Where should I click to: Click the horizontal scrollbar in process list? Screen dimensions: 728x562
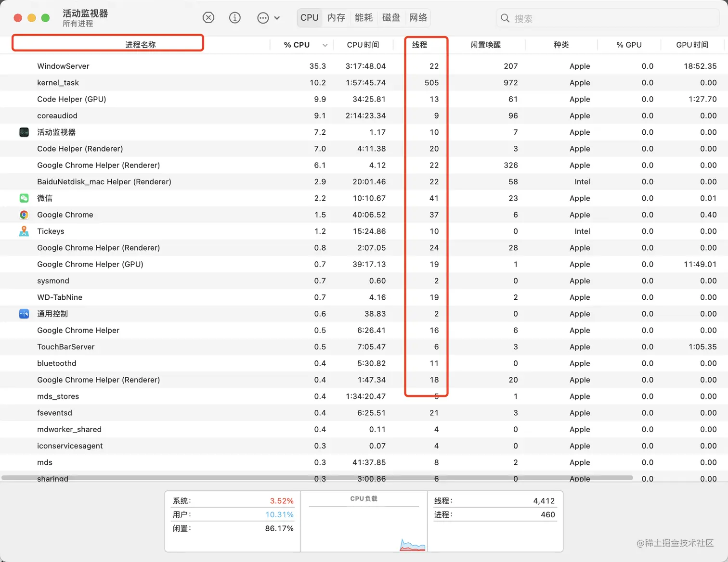click(x=317, y=478)
